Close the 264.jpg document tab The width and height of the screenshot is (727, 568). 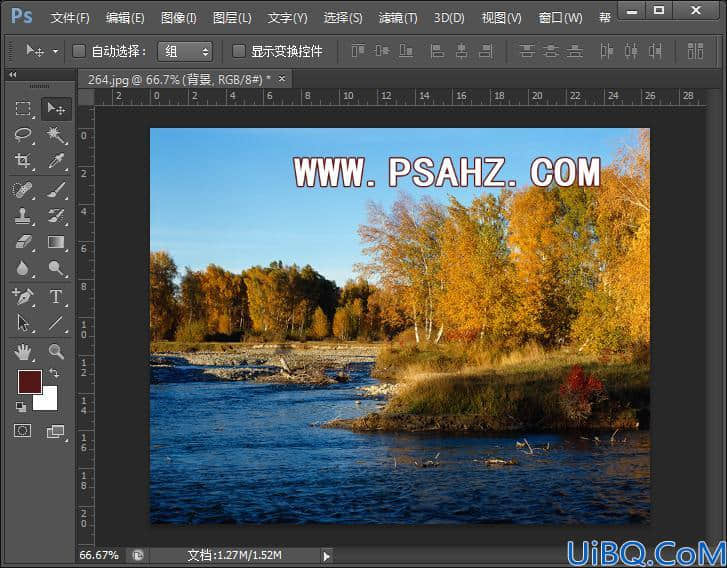click(x=281, y=79)
